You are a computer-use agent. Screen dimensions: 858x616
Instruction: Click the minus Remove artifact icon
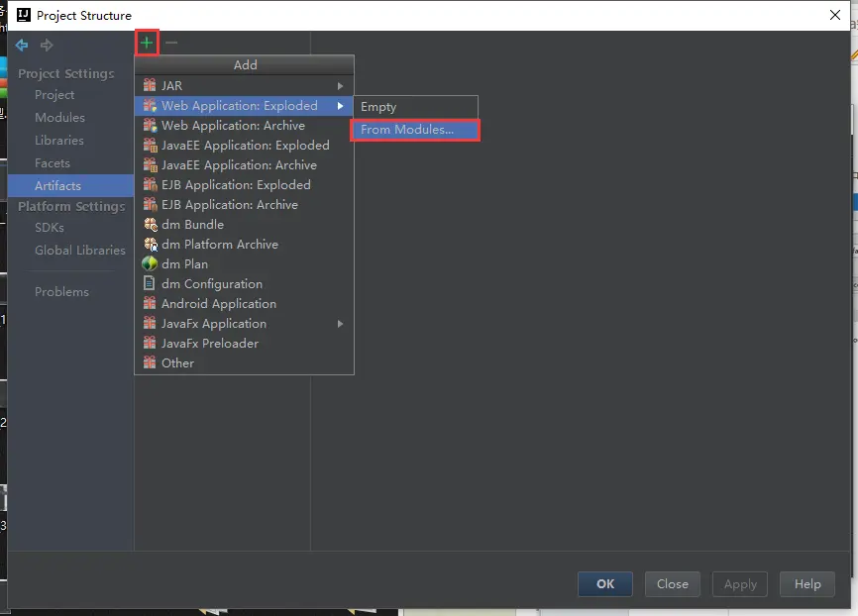(x=171, y=43)
